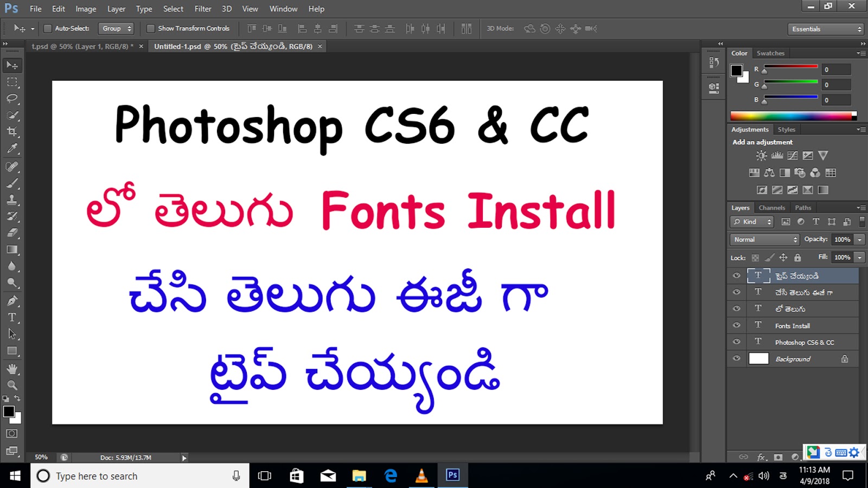868x488 pixels.
Task: Select the Path Selection tool
Action: (12, 334)
